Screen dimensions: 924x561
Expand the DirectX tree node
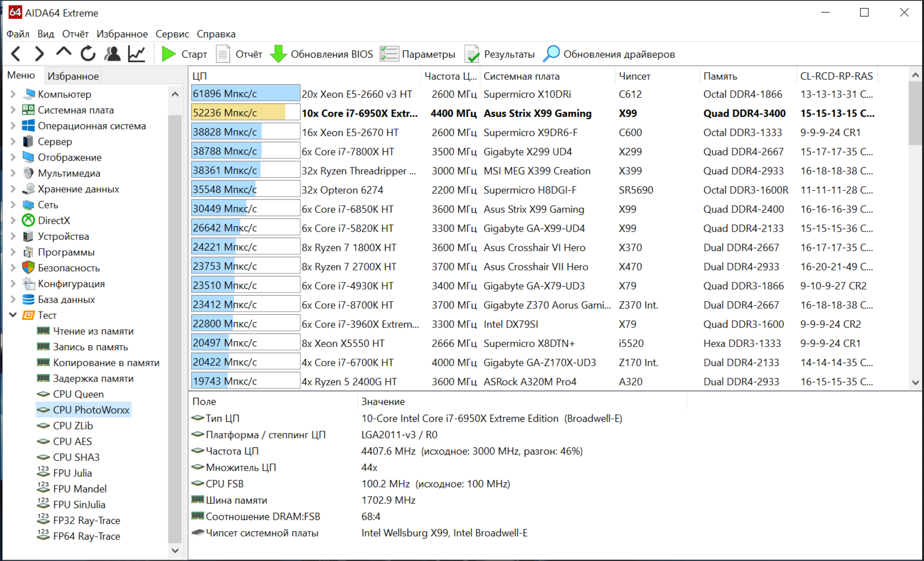(13, 220)
